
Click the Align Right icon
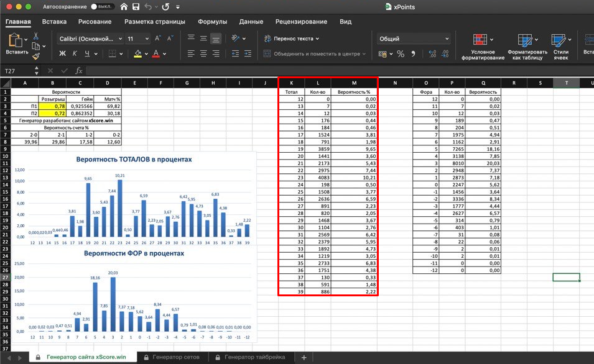216,53
